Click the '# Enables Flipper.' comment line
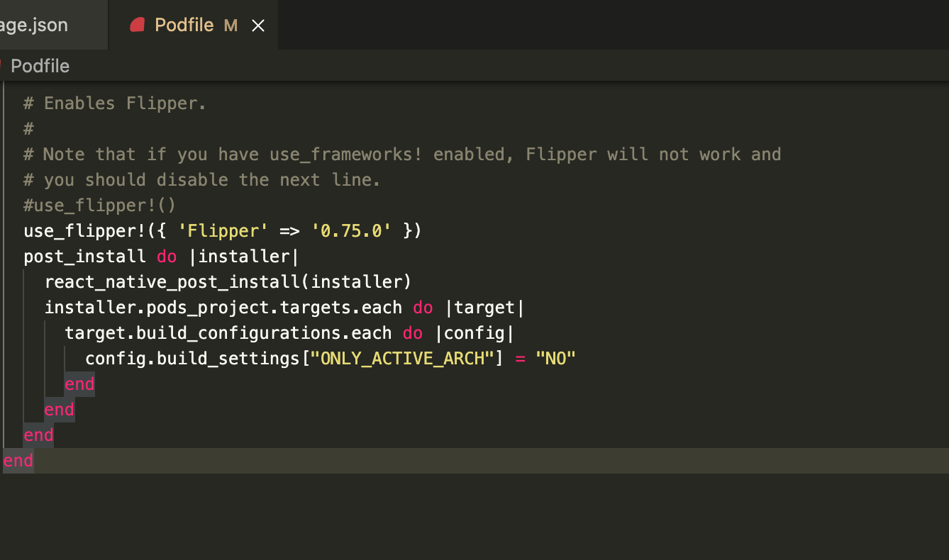The height and width of the screenshot is (560, 949). (115, 103)
